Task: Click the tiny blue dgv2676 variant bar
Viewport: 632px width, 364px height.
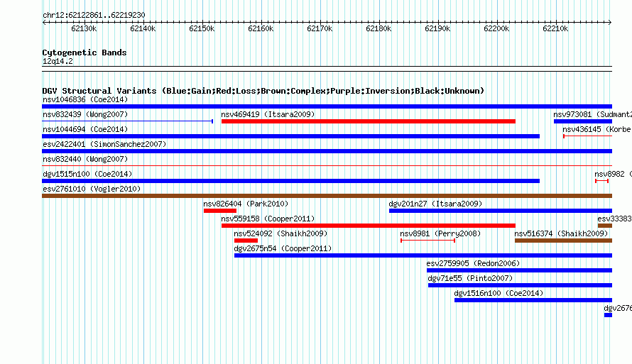Action: tap(609, 315)
